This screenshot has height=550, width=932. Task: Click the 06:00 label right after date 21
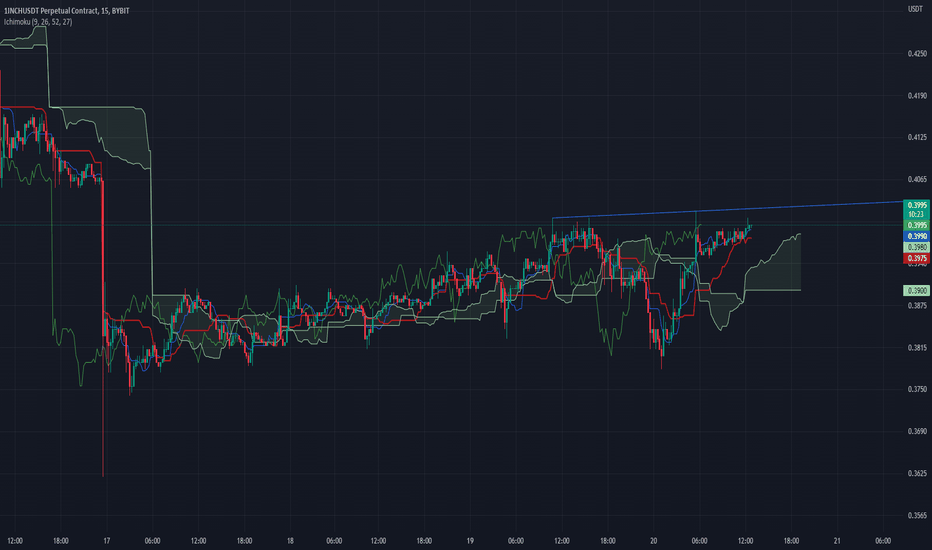point(883,541)
